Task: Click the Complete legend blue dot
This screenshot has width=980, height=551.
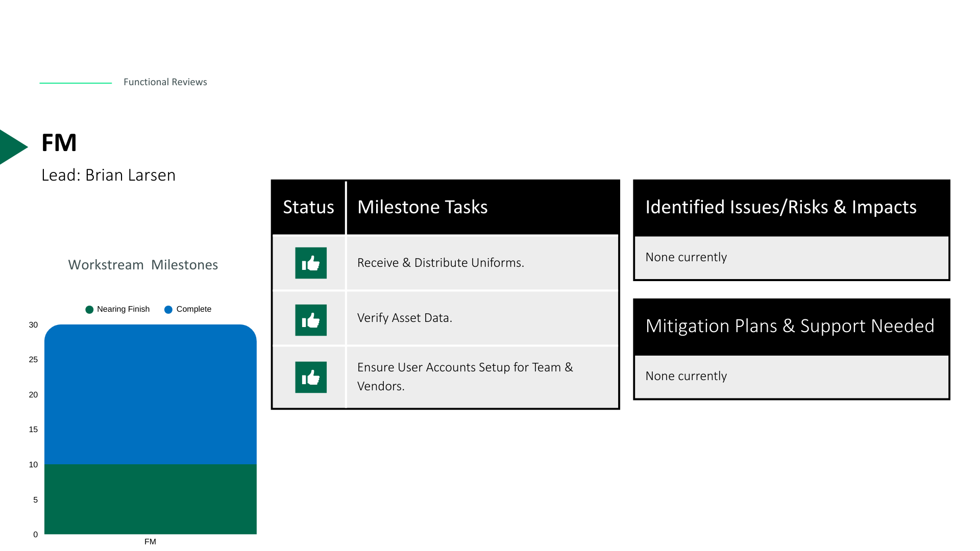Action: (x=168, y=310)
